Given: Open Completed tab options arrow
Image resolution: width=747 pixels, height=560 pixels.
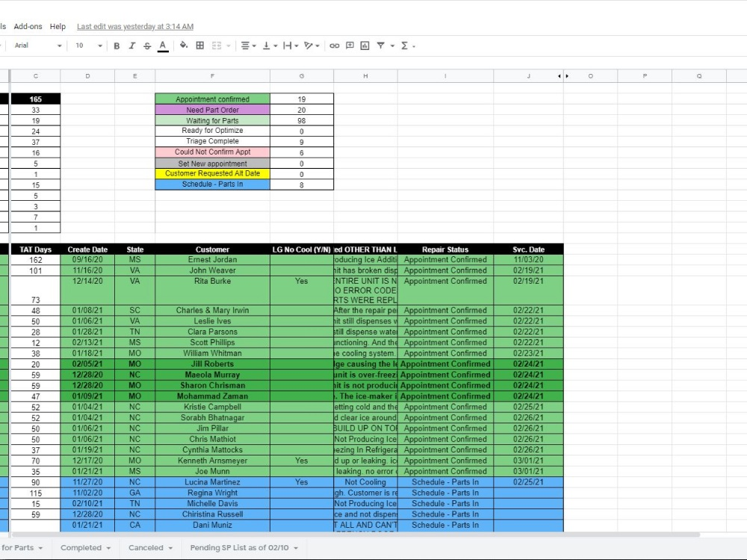Looking at the screenshot, I should (108, 548).
